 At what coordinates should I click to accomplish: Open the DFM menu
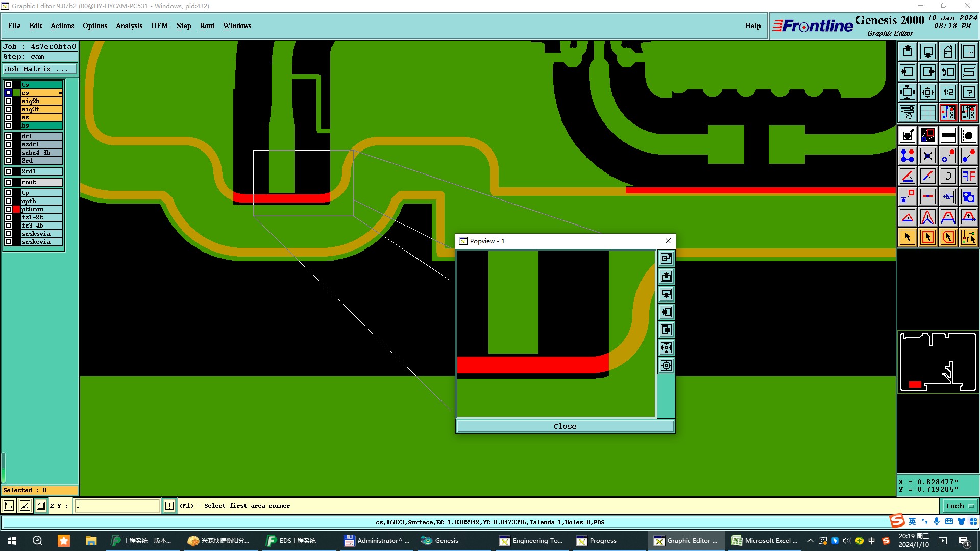(x=159, y=26)
